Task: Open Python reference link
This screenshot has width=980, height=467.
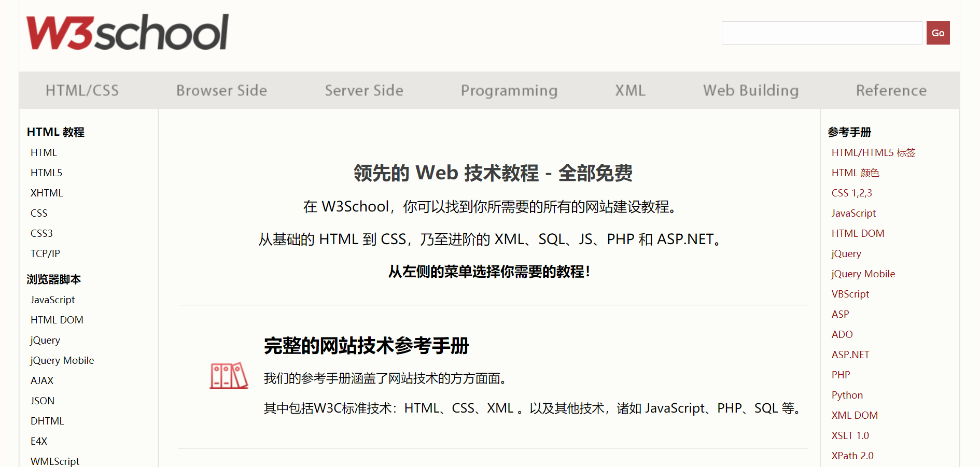Action: tap(847, 395)
